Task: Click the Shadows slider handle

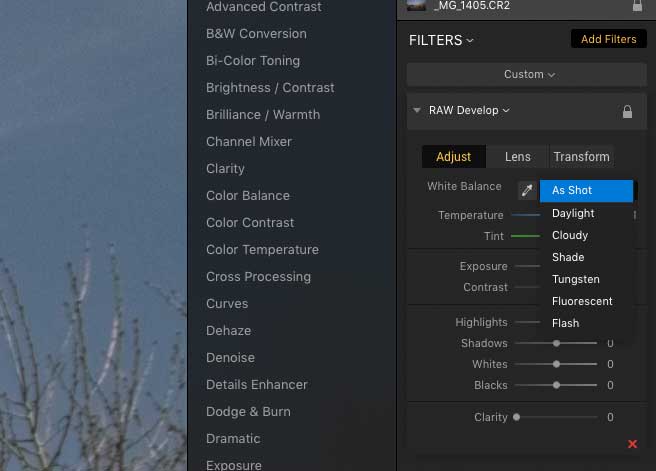Action: tap(556, 343)
